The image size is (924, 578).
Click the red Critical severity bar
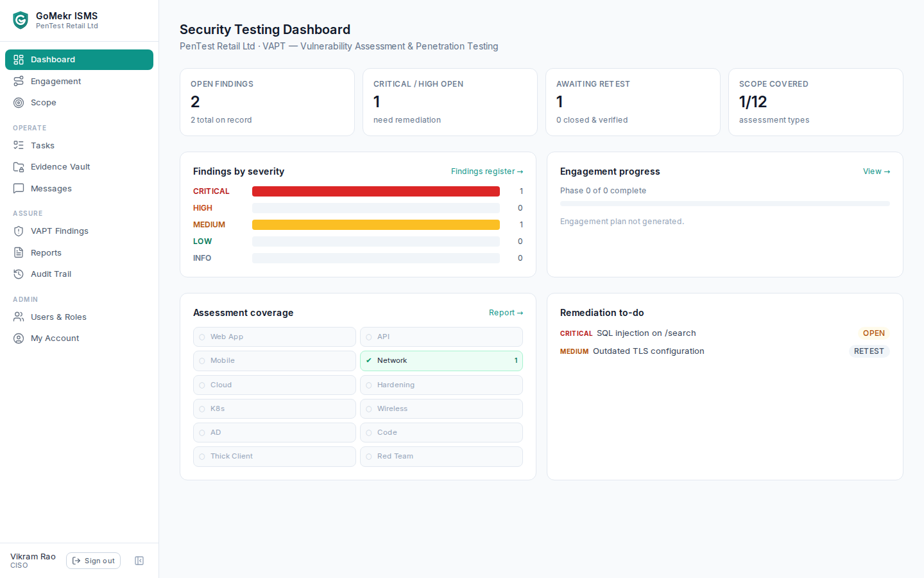pyautogui.click(x=376, y=191)
